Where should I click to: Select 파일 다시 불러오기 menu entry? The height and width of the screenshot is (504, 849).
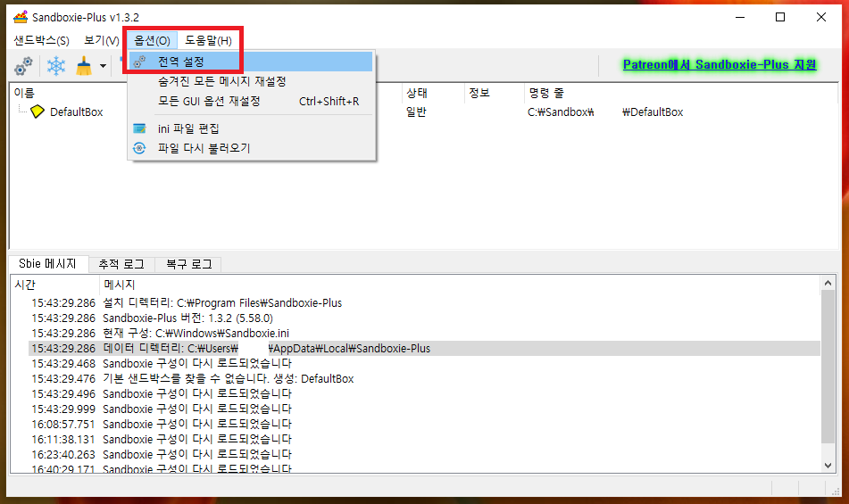point(251,148)
